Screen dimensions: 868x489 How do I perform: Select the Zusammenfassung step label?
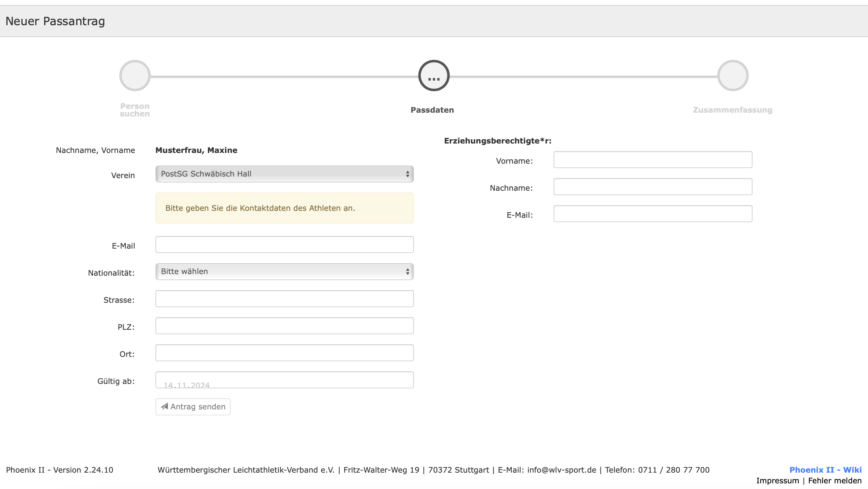pyautogui.click(x=733, y=110)
